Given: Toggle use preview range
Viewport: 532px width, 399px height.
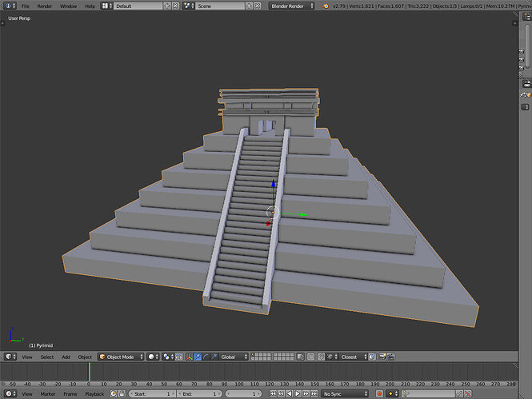Looking at the screenshot, I should pos(113,393).
